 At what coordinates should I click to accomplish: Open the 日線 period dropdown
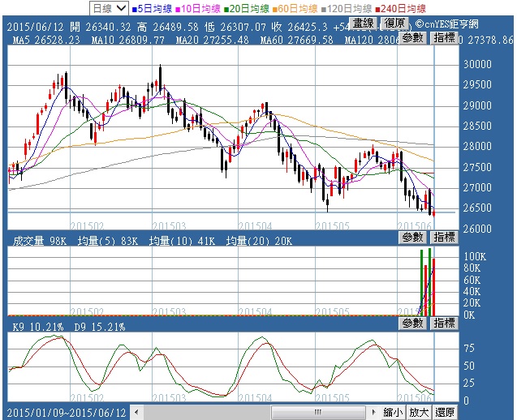coord(107,8)
